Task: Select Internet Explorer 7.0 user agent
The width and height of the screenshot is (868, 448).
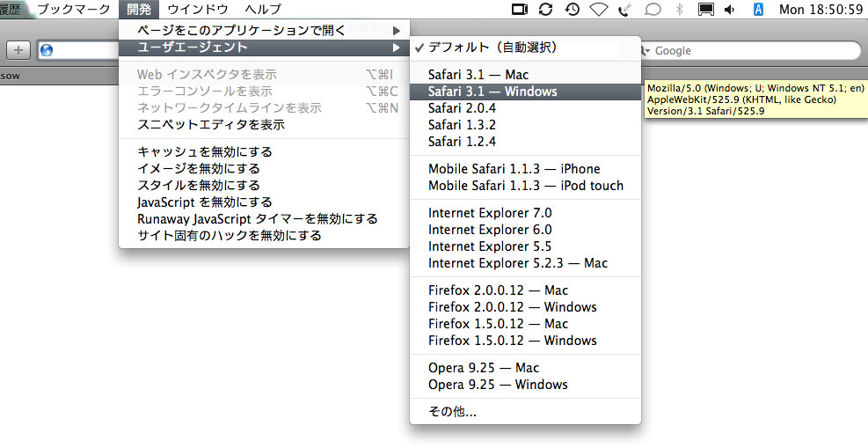Action: (490, 213)
